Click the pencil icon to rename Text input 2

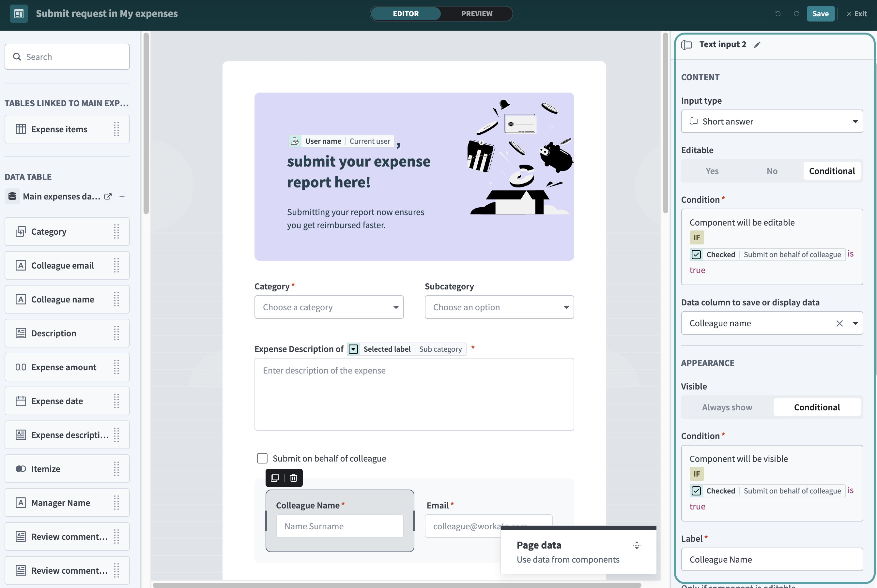757,45
